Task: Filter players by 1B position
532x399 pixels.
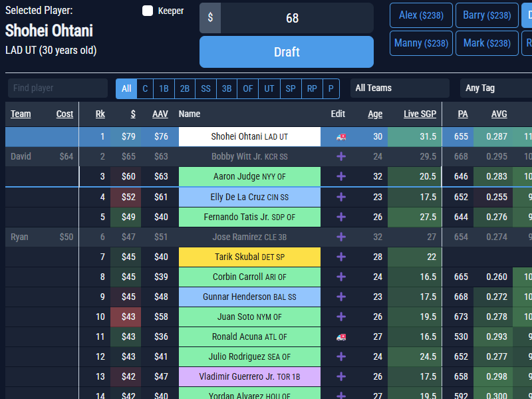Action: (164, 89)
